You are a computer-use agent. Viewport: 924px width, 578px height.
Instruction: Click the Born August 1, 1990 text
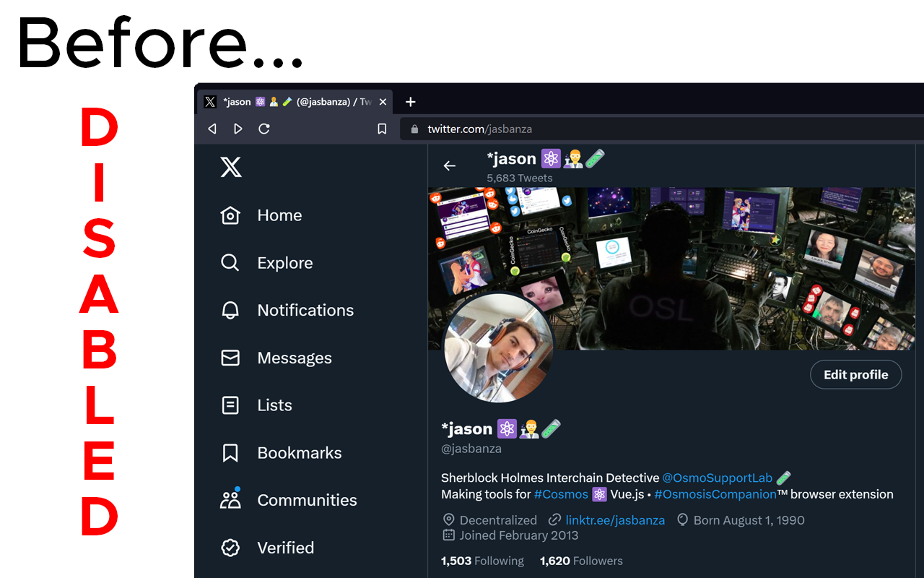coord(749,520)
